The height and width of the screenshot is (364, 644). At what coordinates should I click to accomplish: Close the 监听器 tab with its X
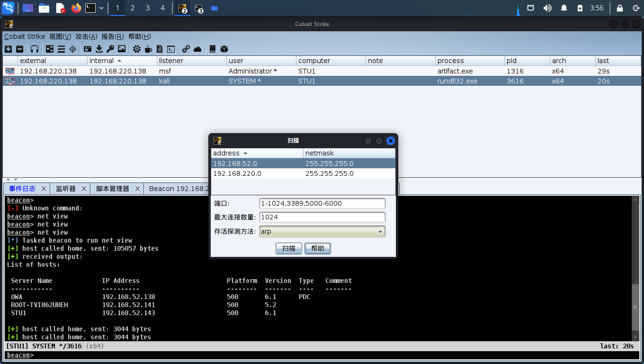click(x=84, y=189)
